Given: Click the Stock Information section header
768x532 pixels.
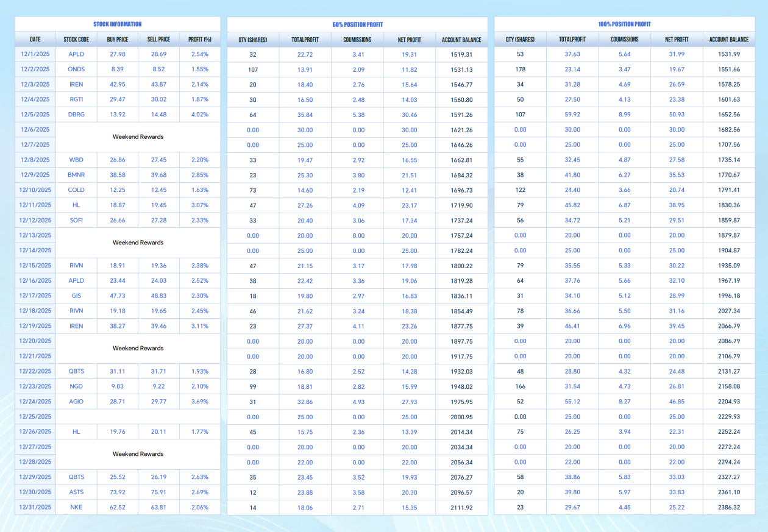Looking at the screenshot, I should point(118,24).
